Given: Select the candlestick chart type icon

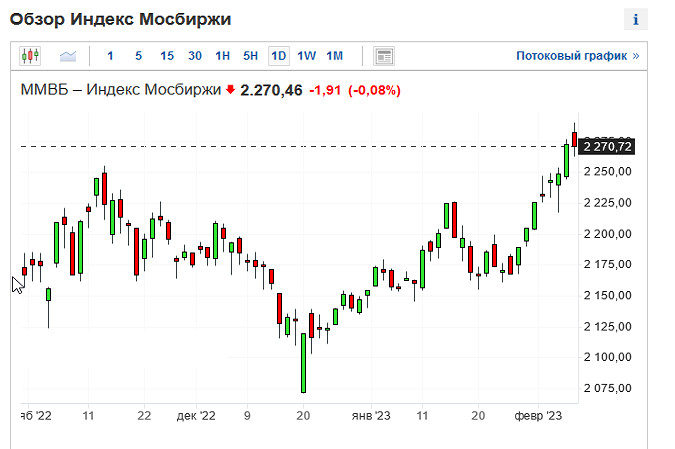Looking at the screenshot, I should pyautogui.click(x=29, y=56).
